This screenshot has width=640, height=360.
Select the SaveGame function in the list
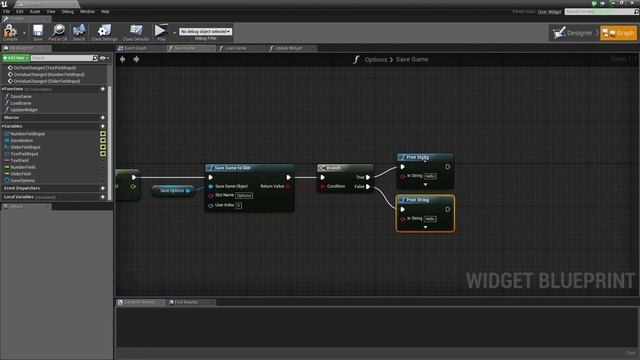pos(21,97)
